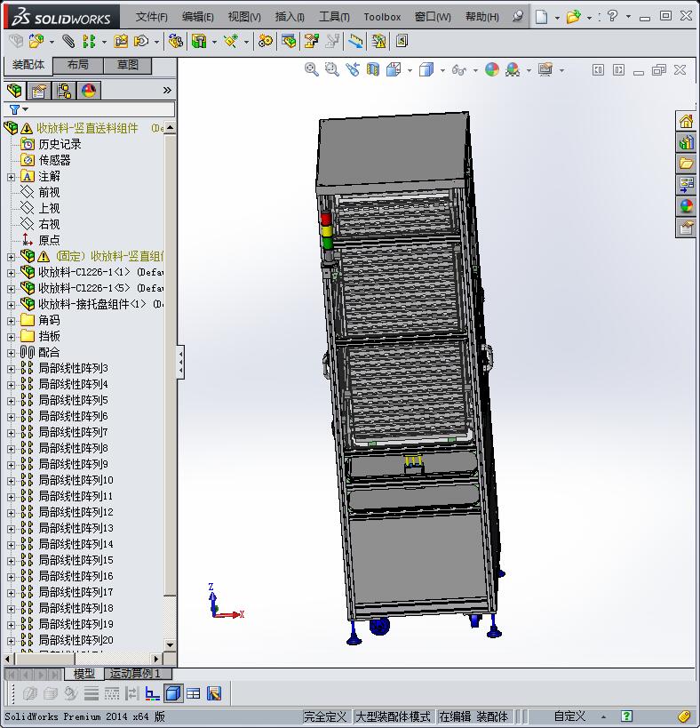Expand the 配合 mates node
The width and height of the screenshot is (700, 728).
point(12,353)
